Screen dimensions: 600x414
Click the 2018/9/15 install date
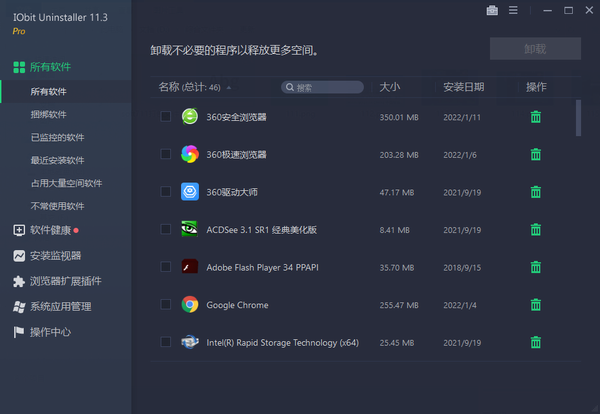click(x=462, y=268)
